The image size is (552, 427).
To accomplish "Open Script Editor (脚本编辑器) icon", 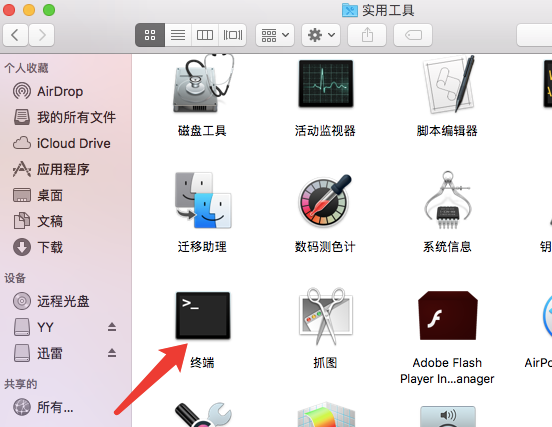I will [448, 84].
